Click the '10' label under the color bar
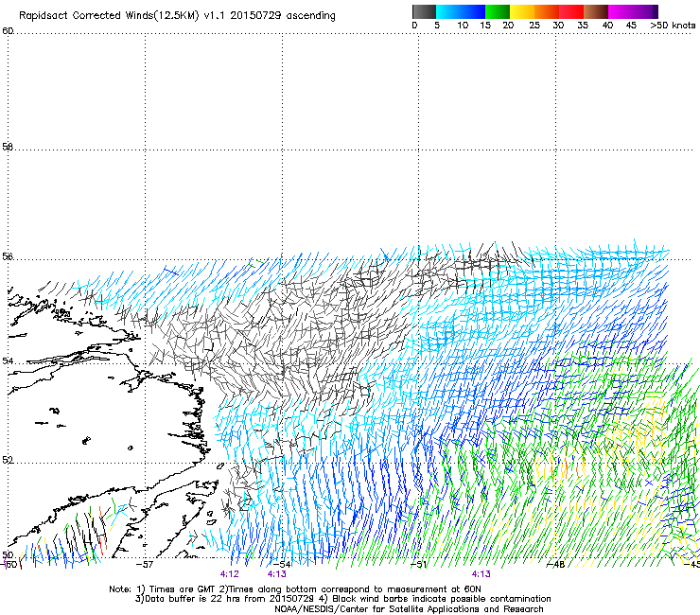Screen dimensions: 700x615 pos(463,26)
